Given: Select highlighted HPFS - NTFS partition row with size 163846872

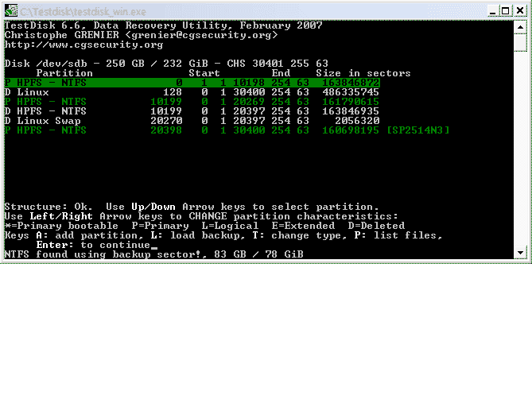Looking at the screenshot, I should [x=192, y=83].
